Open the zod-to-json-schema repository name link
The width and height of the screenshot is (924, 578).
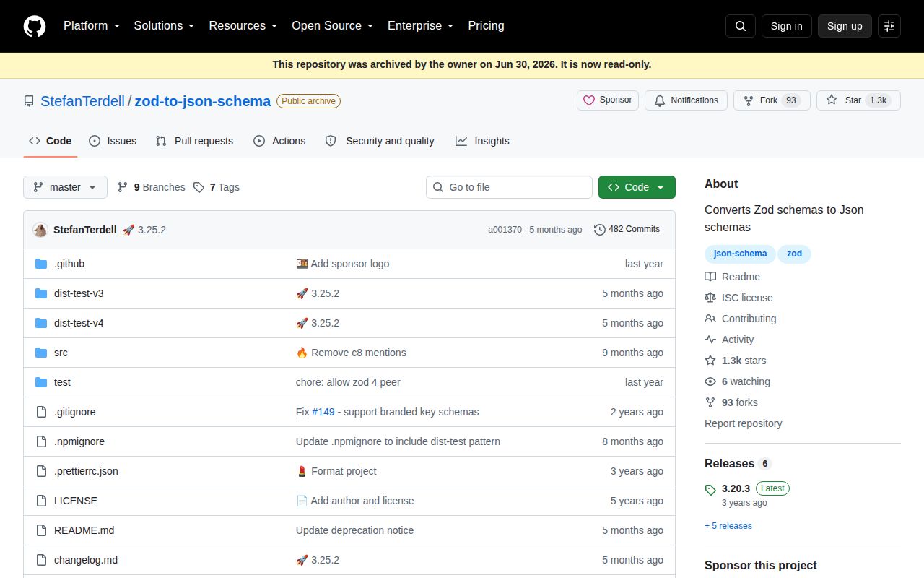(x=203, y=101)
